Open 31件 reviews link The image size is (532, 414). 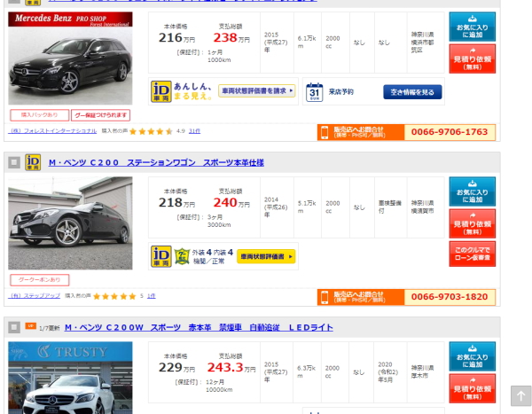194,131
